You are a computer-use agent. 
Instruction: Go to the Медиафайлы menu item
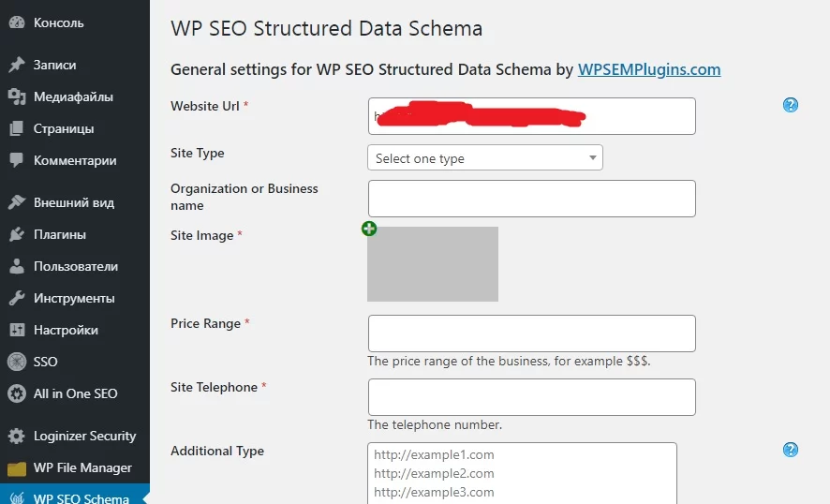[73, 96]
